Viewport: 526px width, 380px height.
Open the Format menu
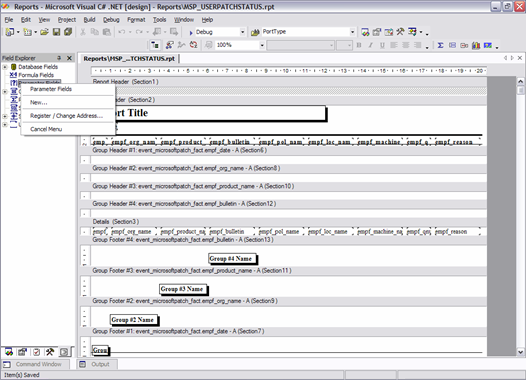pyautogui.click(x=136, y=20)
